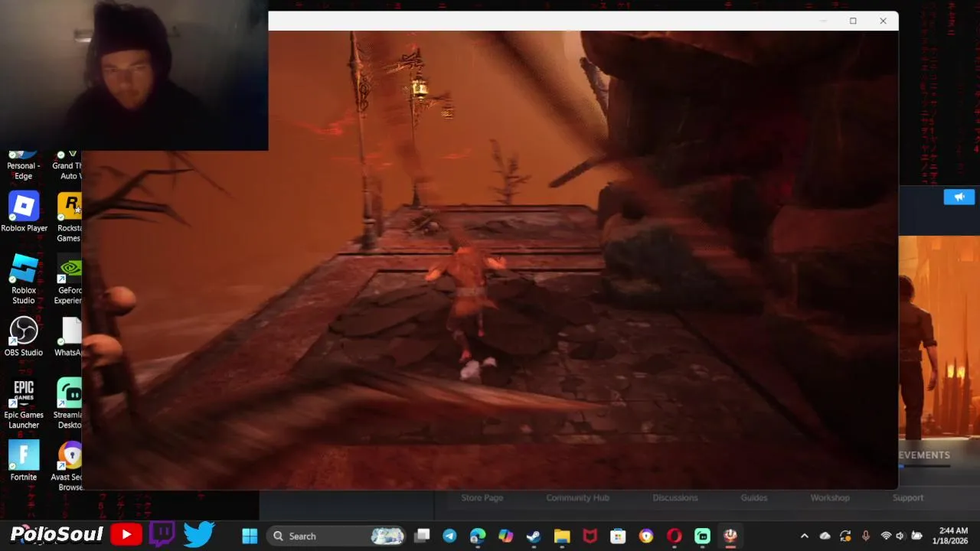Screen dimensions: 980x551
Task: Select the GeForce Experience desktop icon
Action: pos(69,279)
